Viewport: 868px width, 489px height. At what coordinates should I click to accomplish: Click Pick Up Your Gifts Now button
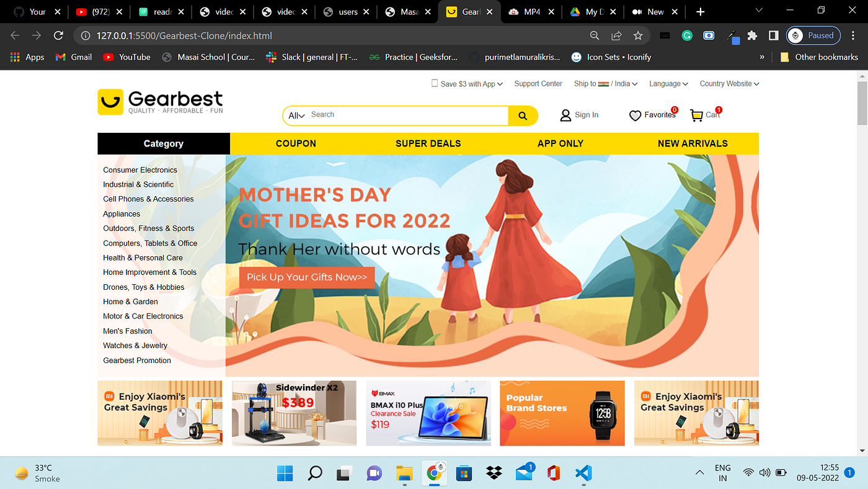click(307, 277)
